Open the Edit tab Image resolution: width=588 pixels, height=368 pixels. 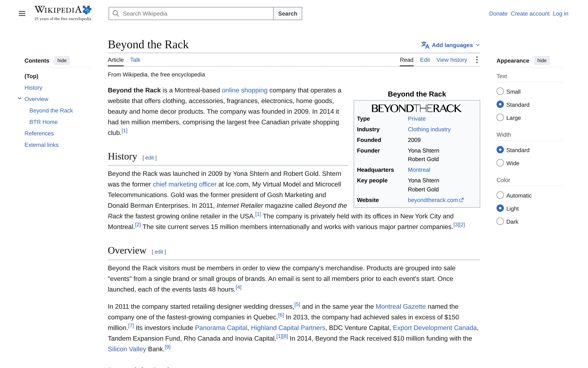(x=425, y=60)
